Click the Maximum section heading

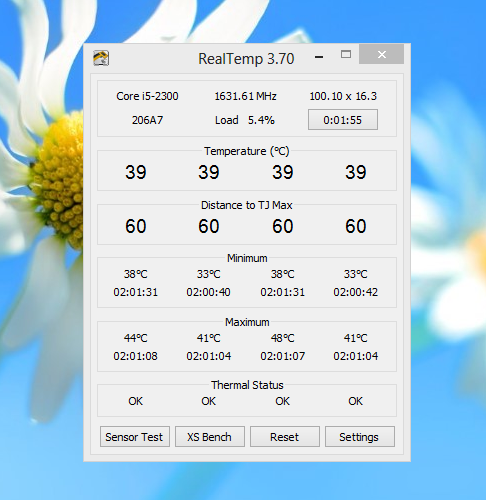point(247,322)
